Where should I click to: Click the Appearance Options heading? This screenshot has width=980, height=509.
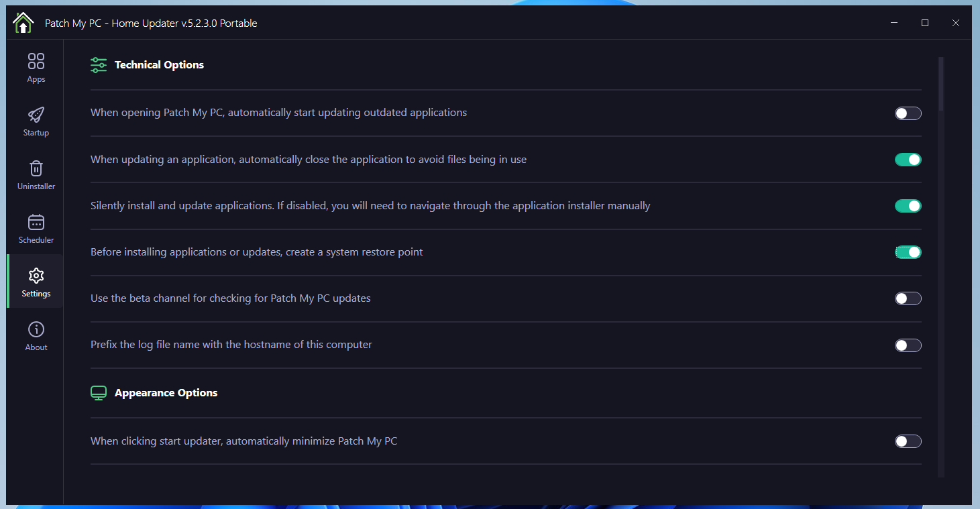pyautogui.click(x=166, y=393)
